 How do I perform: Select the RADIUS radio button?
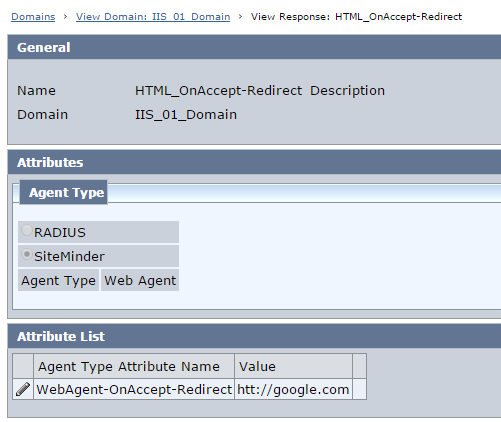[x=27, y=230]
